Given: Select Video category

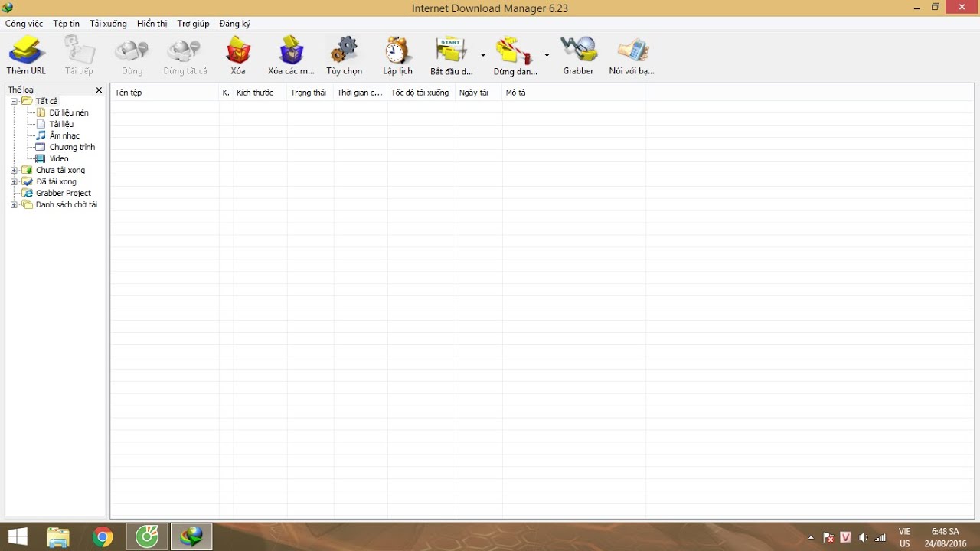Looking at the screenshot, I should click(x=59, y=158).
